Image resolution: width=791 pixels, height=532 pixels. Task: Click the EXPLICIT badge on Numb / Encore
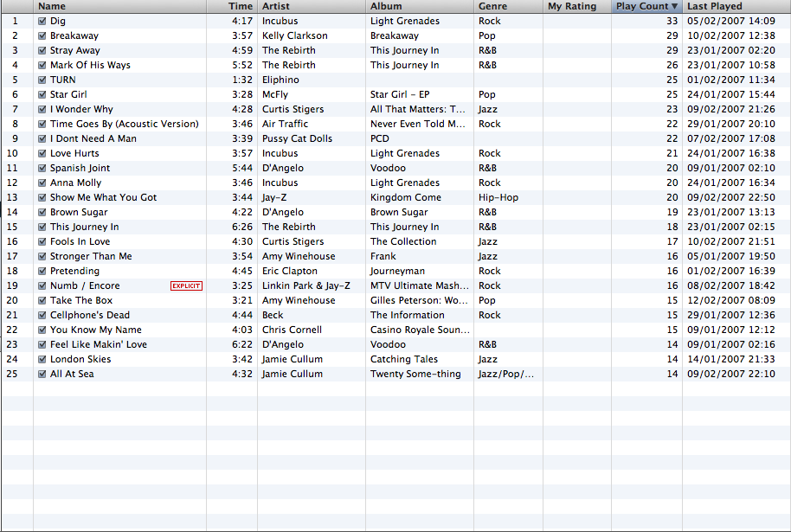(x=186, y=286)
